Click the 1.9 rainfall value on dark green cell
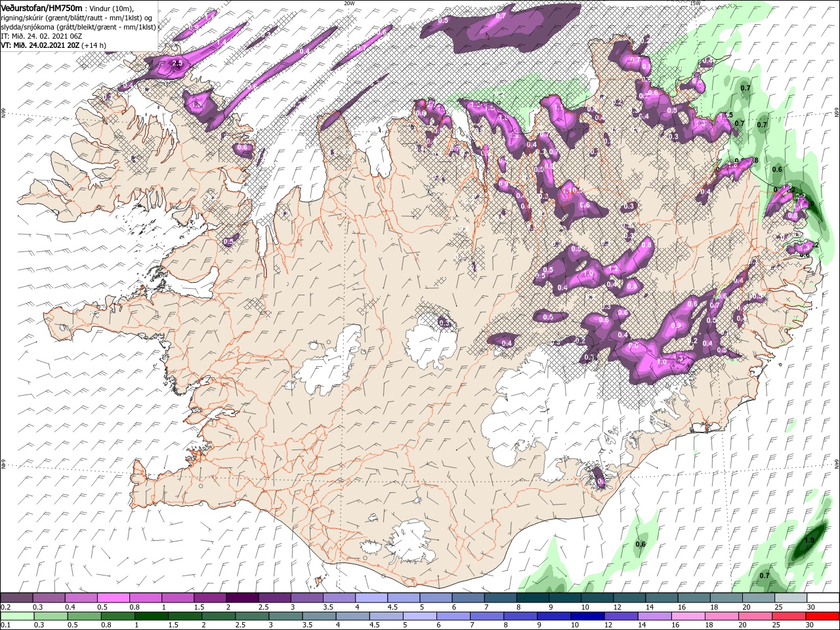The image size is (840, 630). tap(809, 541)
